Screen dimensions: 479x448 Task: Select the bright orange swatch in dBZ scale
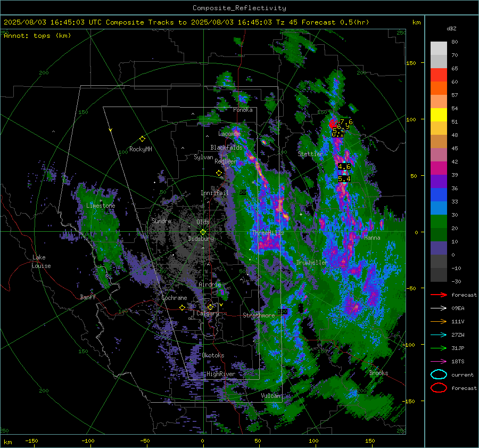tap(439, 88)
